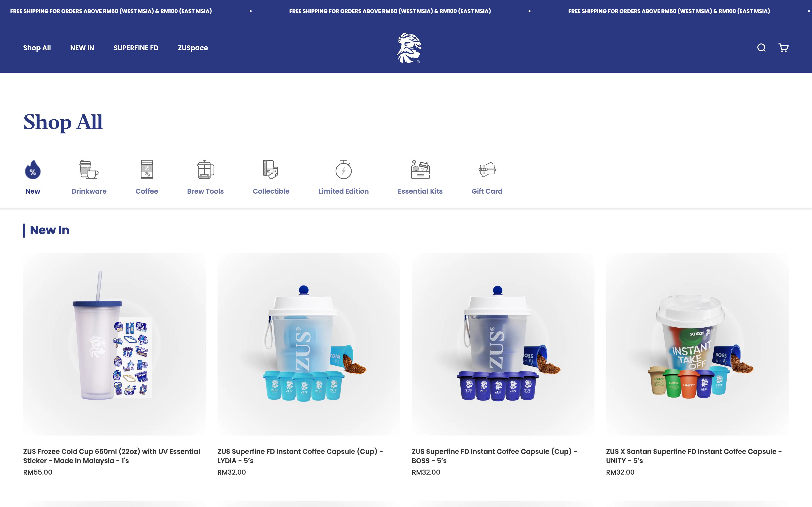Choose the Coffee bag icon
The height and width of the screenshot is (507, 812).
tap(147, 169)
